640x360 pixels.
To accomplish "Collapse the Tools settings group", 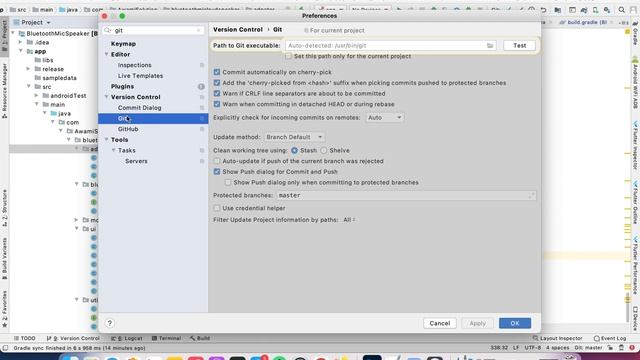I will tap(106, 140).
